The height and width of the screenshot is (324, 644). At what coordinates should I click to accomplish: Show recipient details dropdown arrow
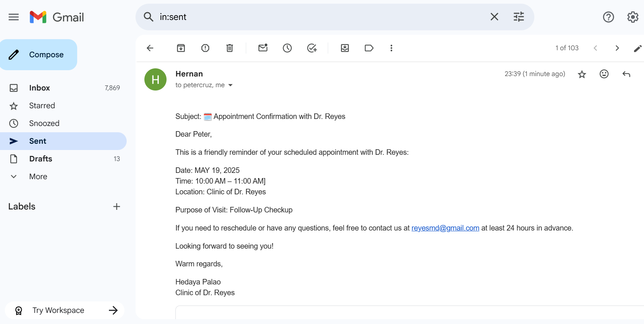coord(230,85)
